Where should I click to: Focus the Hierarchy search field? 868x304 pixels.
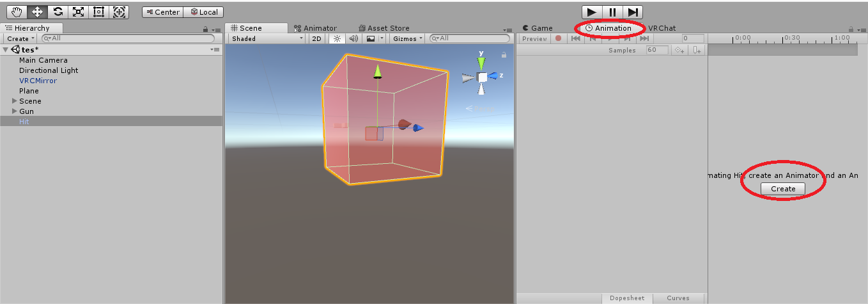point(128,38)
